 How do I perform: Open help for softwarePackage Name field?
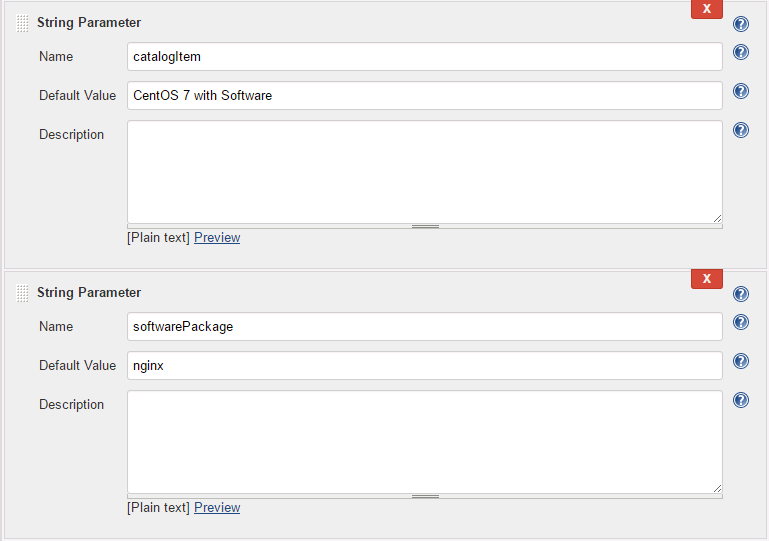pos(741,322)
